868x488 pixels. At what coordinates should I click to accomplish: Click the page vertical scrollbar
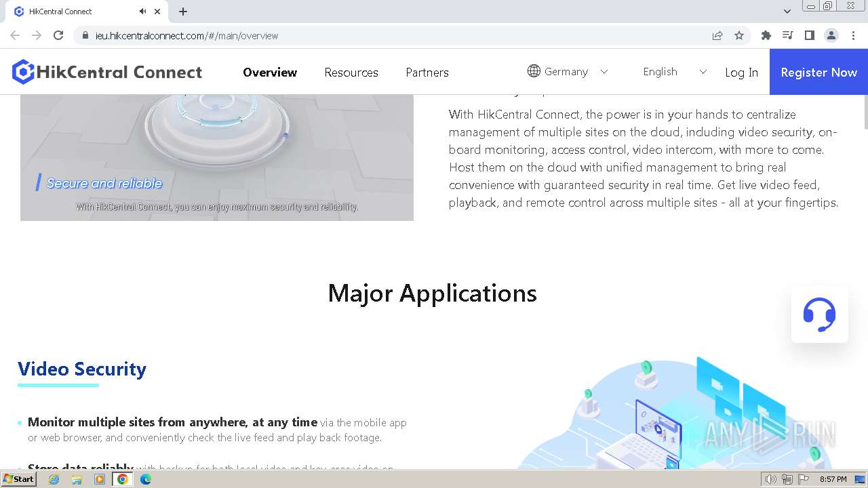click(865, 112)
